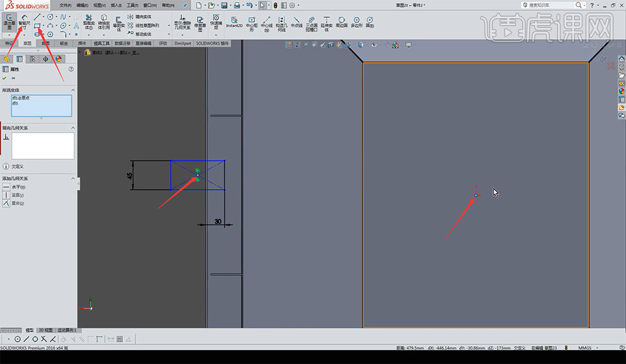This screenshot has height=364, width=626.
Task: Select the 中点线 midpoint line tool
Action: click(297, 22)
